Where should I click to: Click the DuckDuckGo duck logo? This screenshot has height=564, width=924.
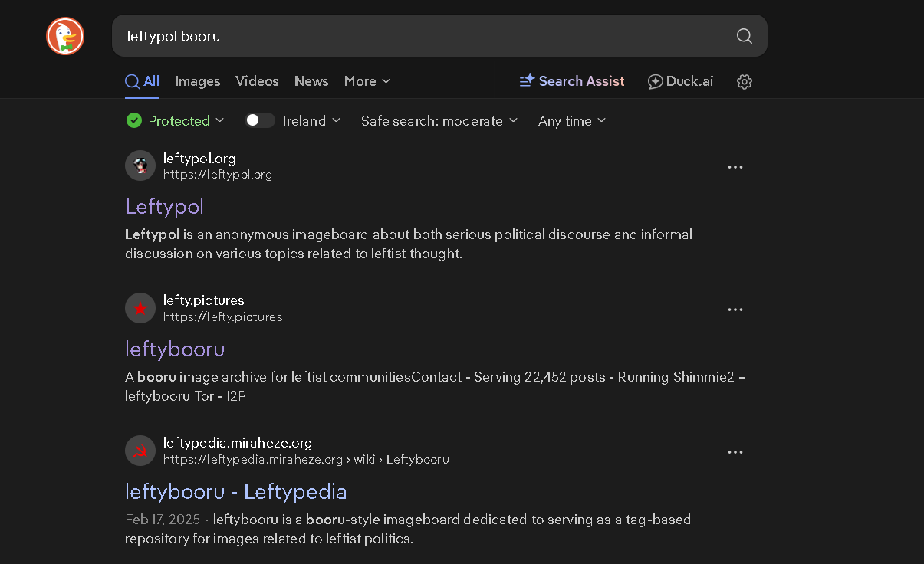point(65,36)
